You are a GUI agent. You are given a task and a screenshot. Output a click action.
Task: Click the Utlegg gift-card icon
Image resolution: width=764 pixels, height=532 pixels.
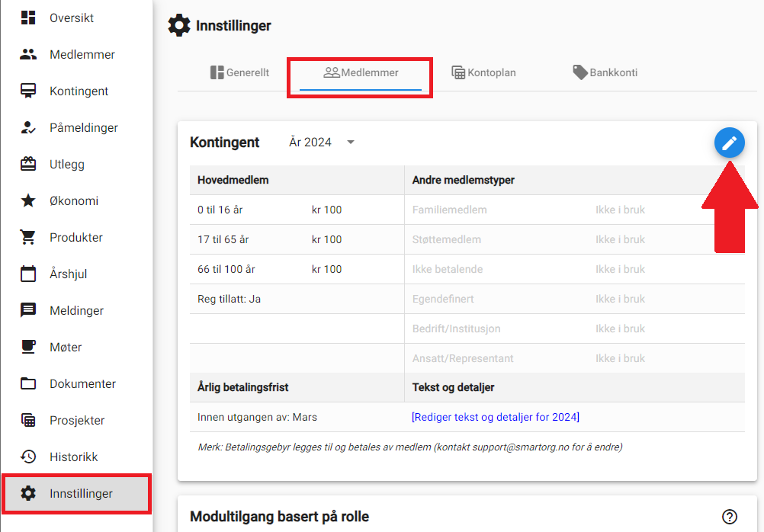28,164
